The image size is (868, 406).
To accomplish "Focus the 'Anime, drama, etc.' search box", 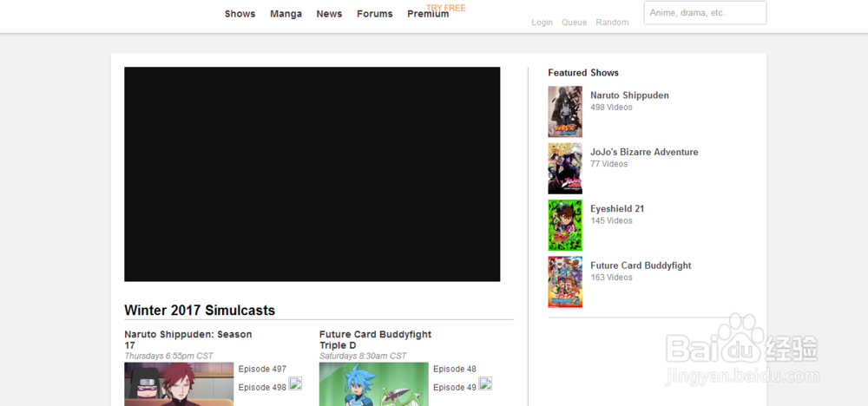I will point(705,13).
